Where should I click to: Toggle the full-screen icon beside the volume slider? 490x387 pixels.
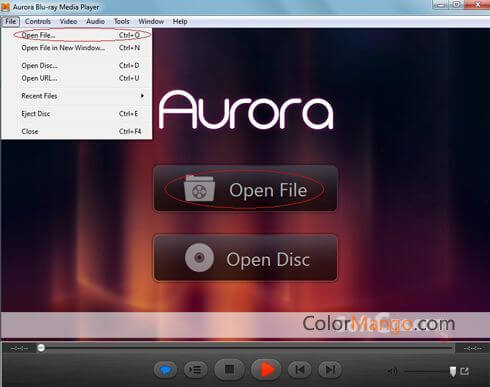(464, 371)
